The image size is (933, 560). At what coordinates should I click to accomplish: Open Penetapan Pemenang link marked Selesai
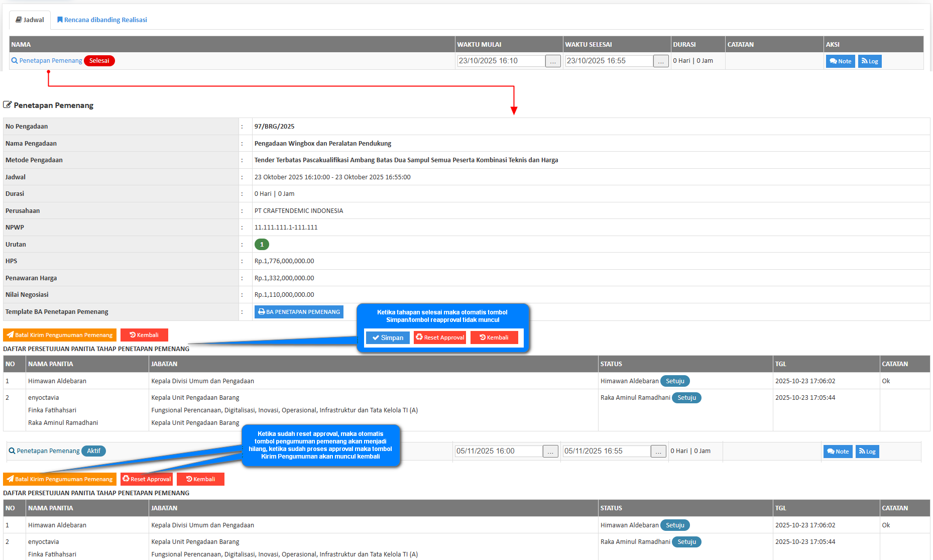tap(47, 61)
